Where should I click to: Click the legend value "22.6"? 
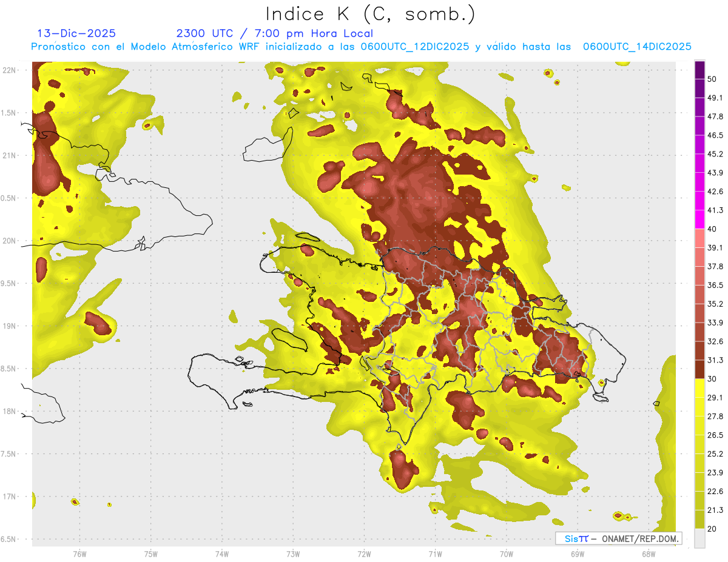(x=715, y=491)
